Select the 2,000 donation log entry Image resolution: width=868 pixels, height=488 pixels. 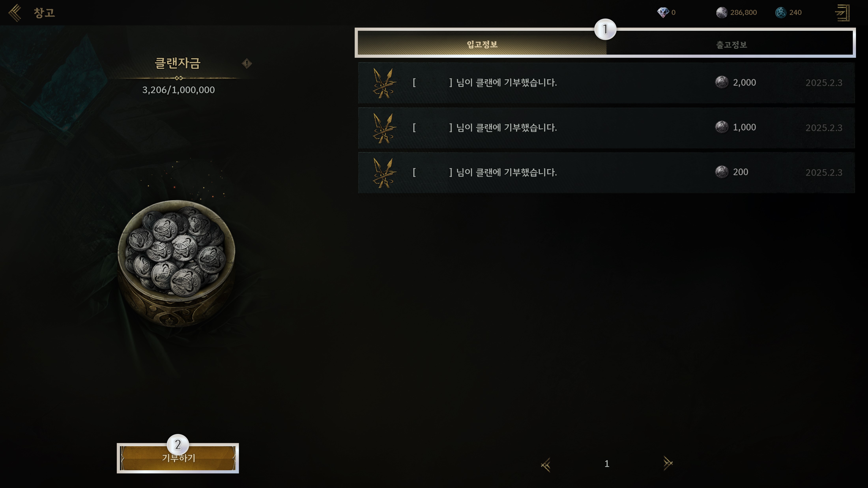coord(607,83)
